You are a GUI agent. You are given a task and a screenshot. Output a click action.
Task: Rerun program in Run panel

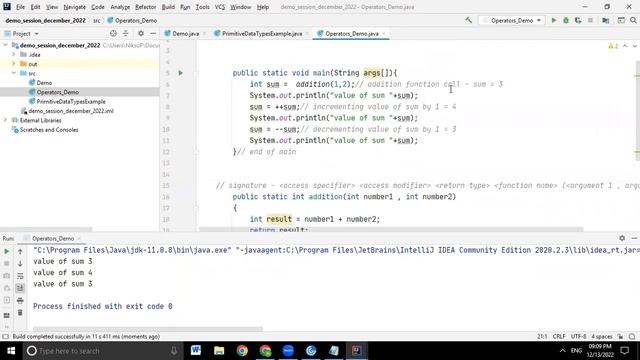(x=7, y=251)
